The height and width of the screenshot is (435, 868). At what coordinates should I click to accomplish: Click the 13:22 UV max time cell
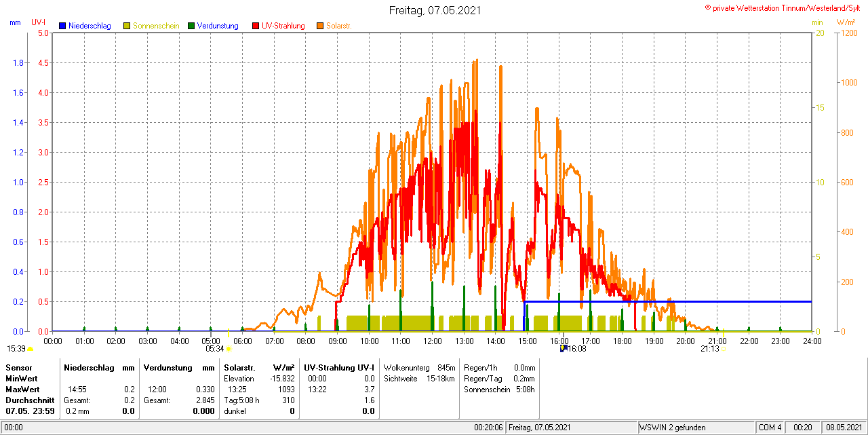[x=317, y=390]
